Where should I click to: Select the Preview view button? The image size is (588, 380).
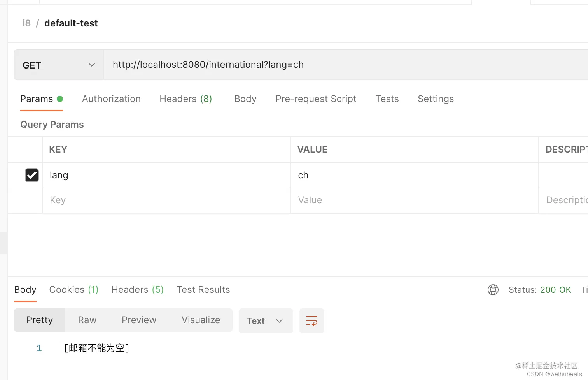pyautogui.click(x=139, y=320)
